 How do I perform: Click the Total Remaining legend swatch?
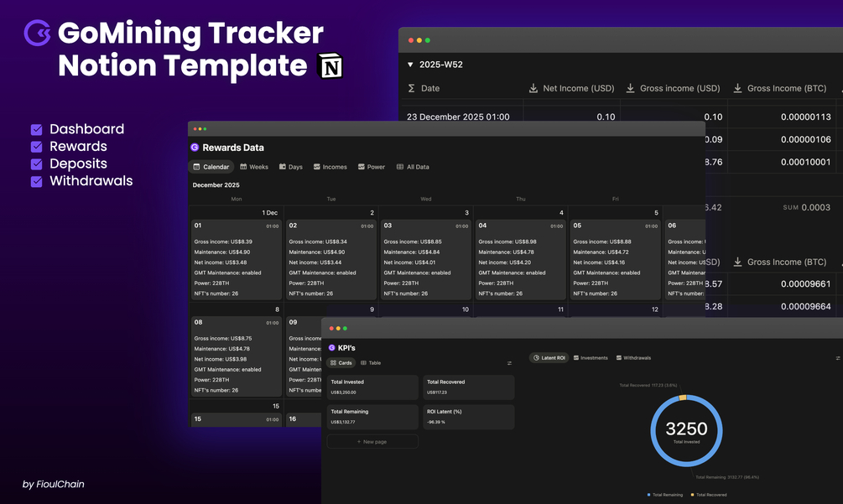coord(649,494)
